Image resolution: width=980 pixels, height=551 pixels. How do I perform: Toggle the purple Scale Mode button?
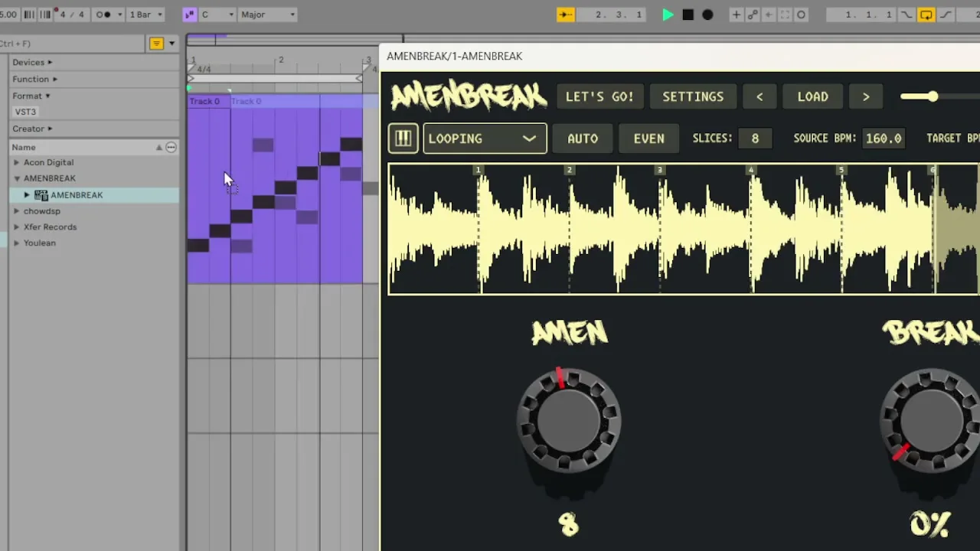click(190, 15)
